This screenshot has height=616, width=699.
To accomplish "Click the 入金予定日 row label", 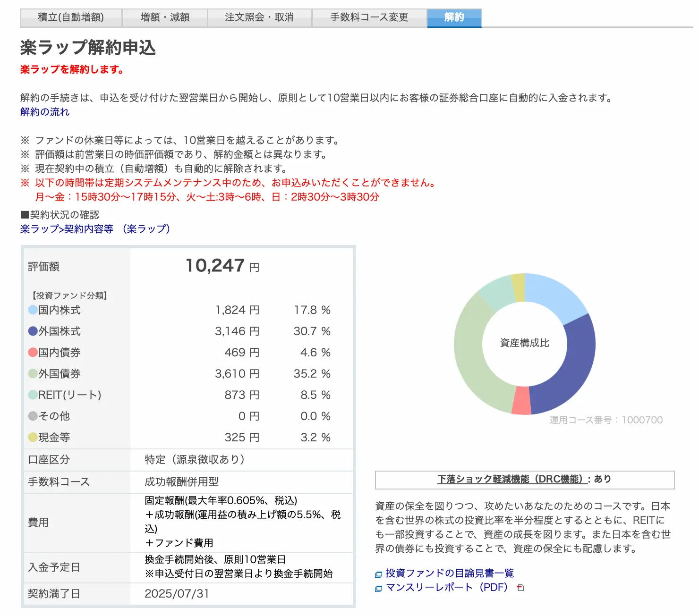I will (54, 567).
